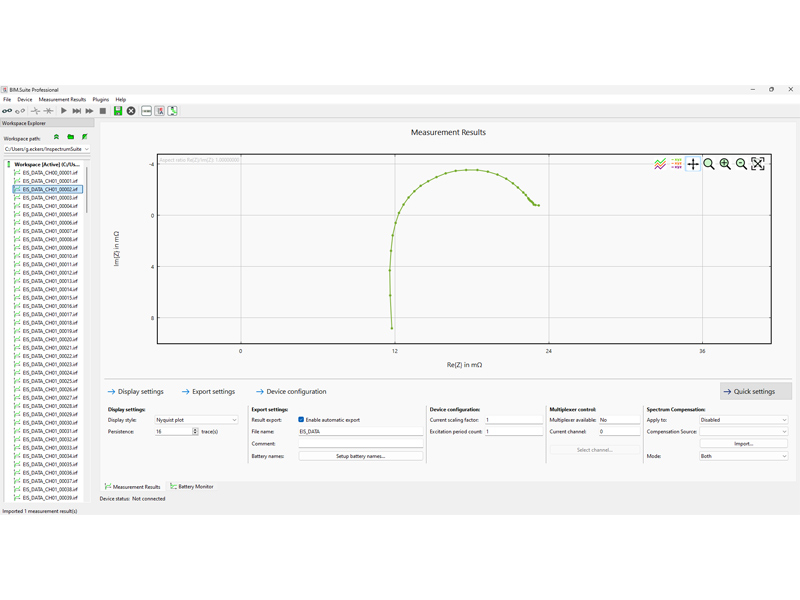Click the zoom in magnifier on plot
This screenshot has height=600, width=800.
(x=725, y=164)
